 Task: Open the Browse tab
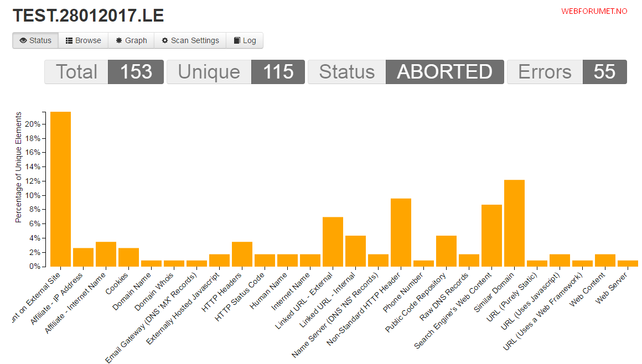tap(84, 40)
